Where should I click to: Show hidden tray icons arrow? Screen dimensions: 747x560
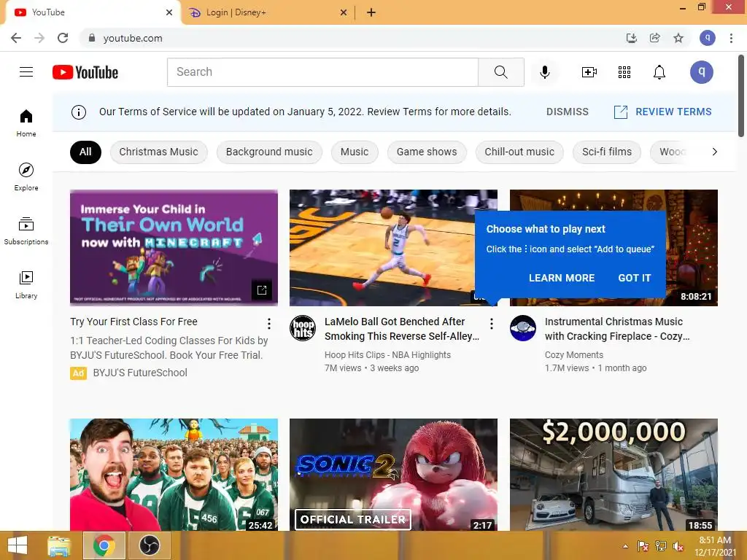625,546
